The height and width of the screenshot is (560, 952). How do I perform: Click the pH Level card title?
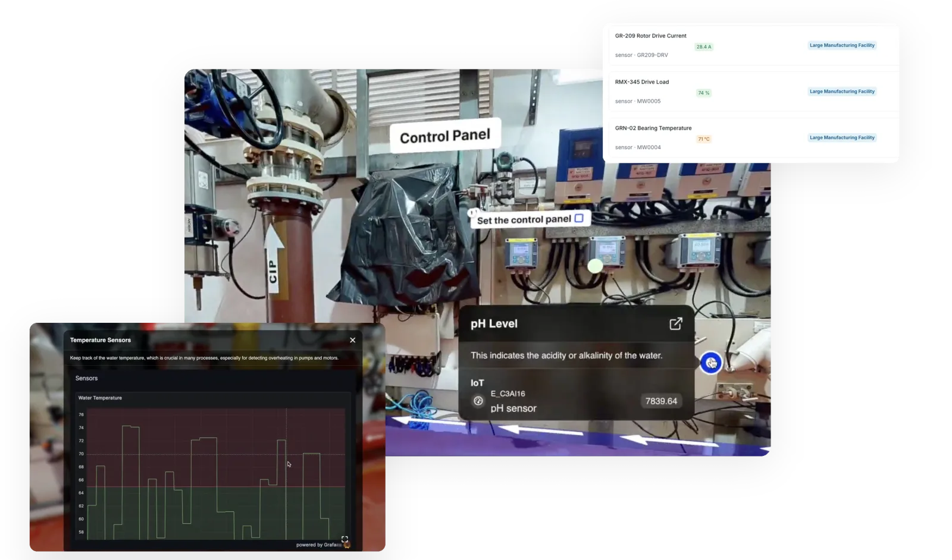pos(494,324)
